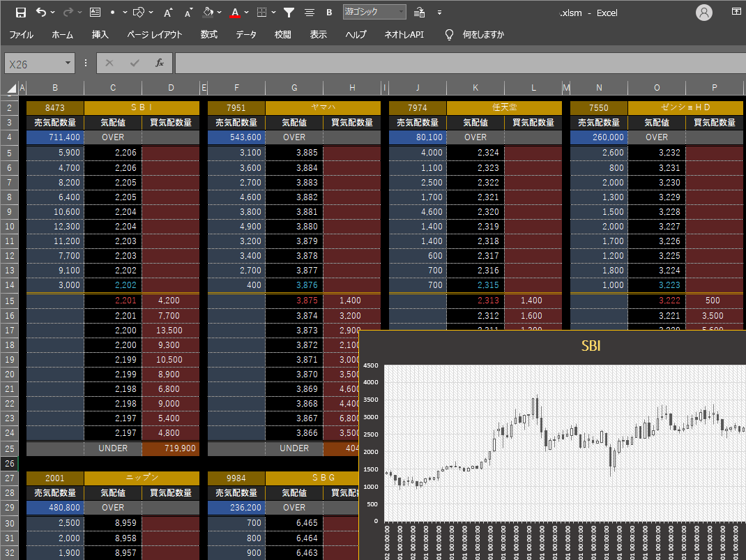Click the Name Box showing X26
Viewport: 746px width, 560px height.
(x=33, y=63)
